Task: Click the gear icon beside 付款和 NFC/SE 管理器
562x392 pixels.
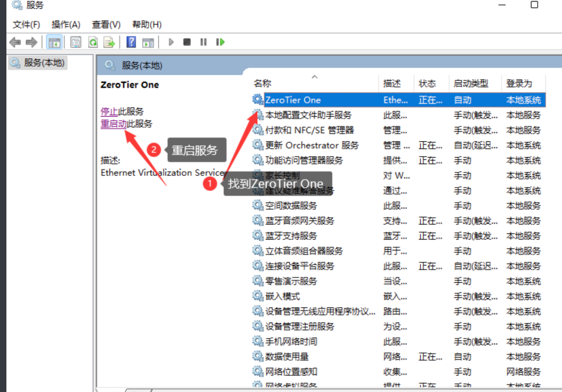Action: tap(258, 130)
